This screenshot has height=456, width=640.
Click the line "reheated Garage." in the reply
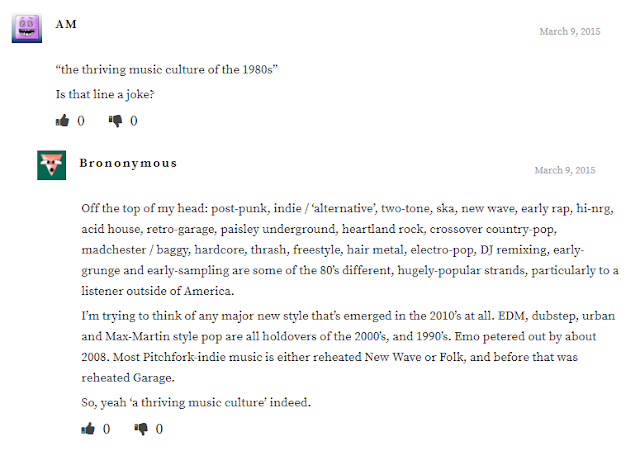128,378
